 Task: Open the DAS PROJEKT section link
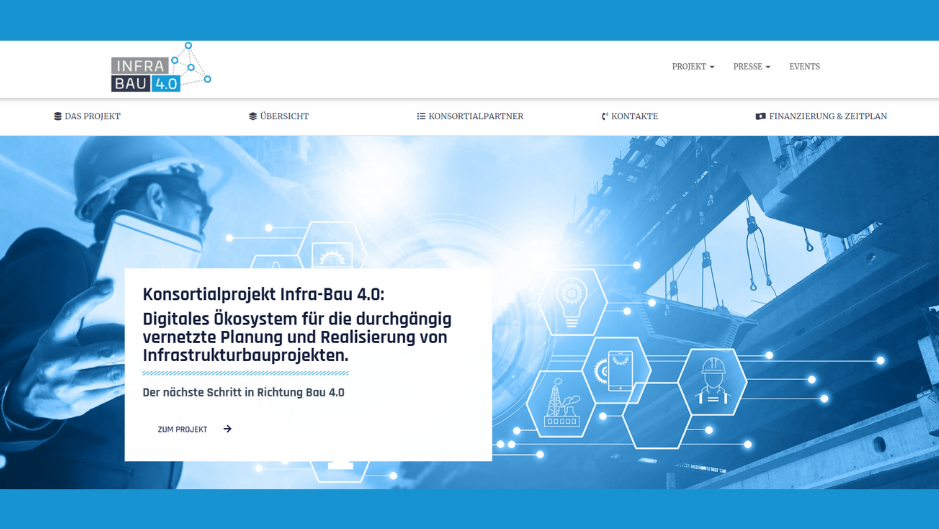click(87, 116)
